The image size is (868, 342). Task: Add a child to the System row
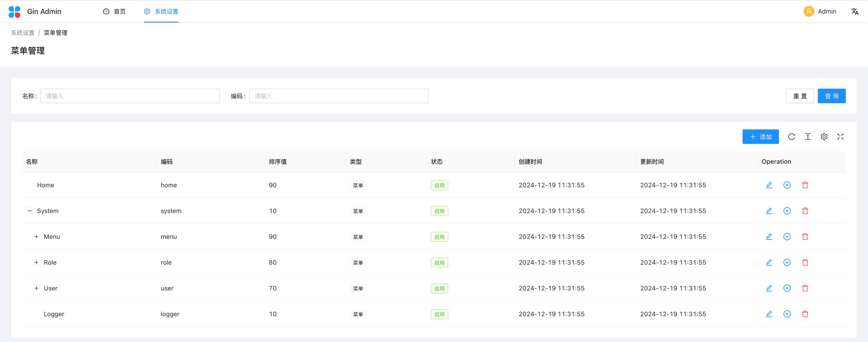coord(787,211)
